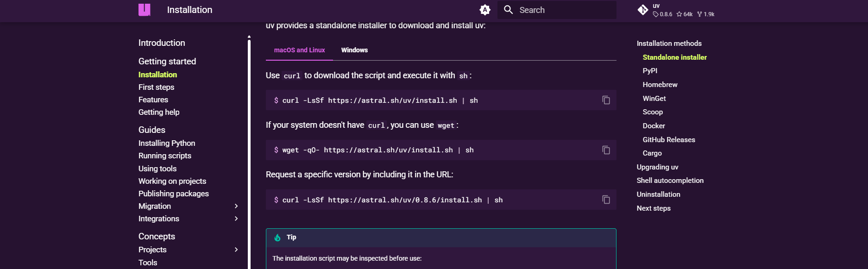Copy the 0.8.6 versioned curl command
The width and height of the screenshot is (868, 269).
(x=606, y=200)
